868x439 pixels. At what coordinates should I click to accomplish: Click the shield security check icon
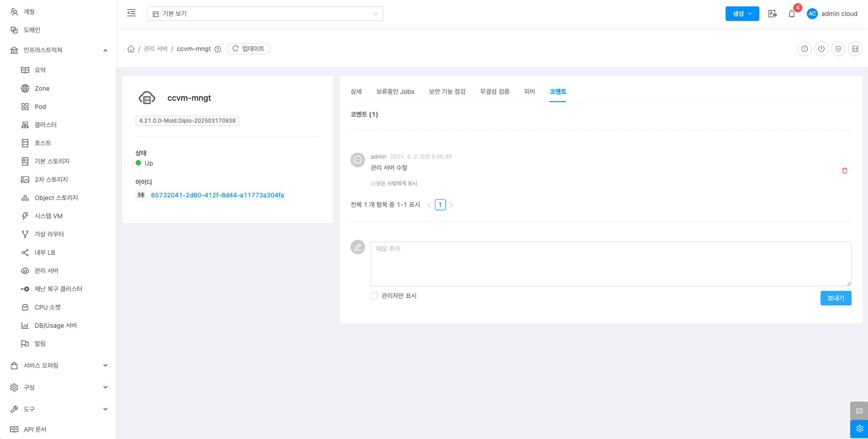[838, 49]
